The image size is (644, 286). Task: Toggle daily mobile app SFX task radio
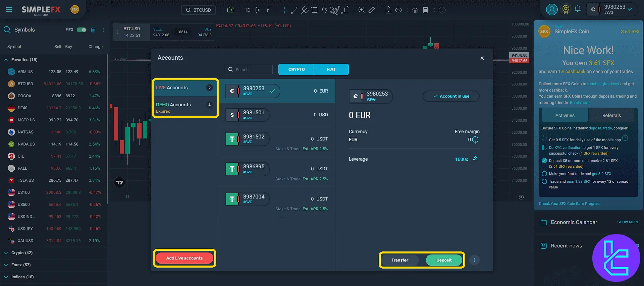(544, 138)
